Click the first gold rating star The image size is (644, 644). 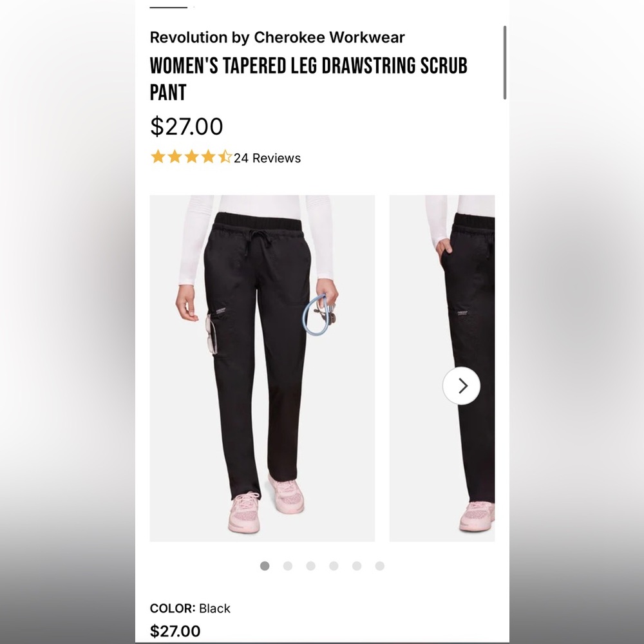[158, 157]
